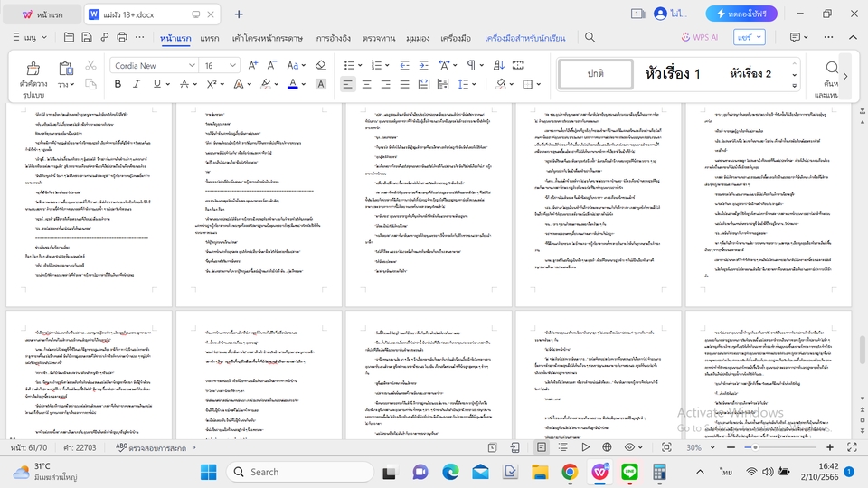
Task: Click the play slideshow icon in status bar
Action: 585,447
